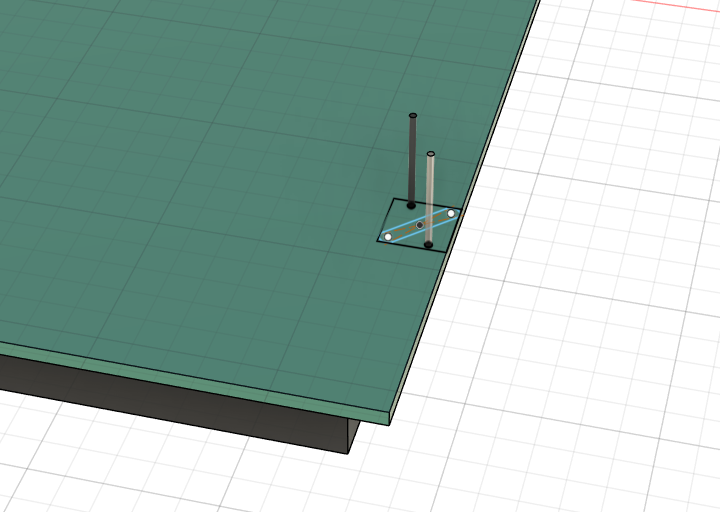Select the left edge of sketch rectangle
The image size is (720, 512).
385,220
